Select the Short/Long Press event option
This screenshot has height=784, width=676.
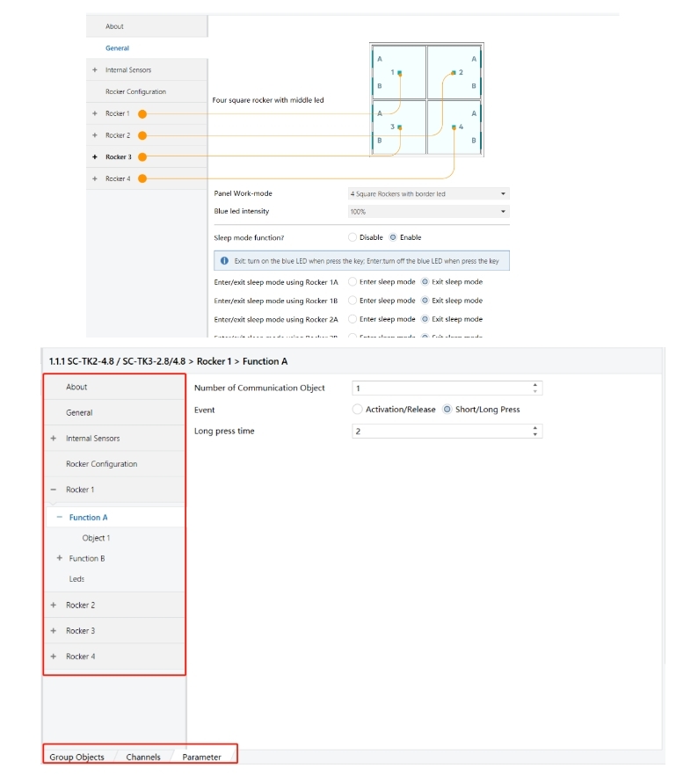[x=447, y=410]
